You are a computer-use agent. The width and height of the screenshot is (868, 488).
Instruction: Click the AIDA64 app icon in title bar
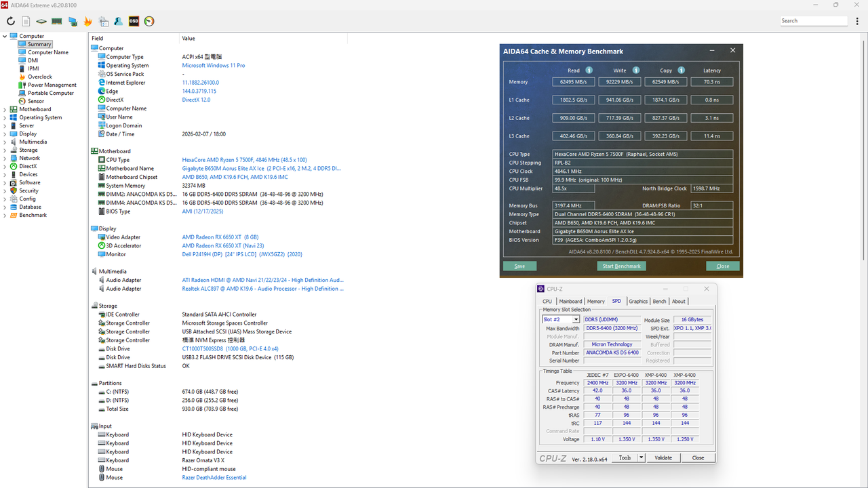point(5,5)
